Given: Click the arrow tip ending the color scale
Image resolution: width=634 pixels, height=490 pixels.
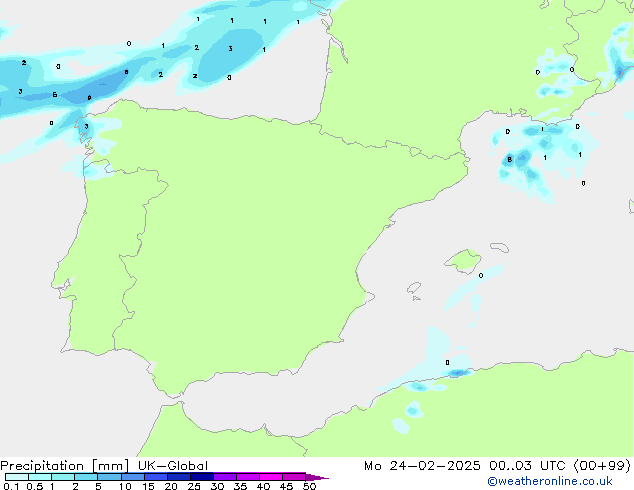Looking at the screenshot, I should (317, 477).
